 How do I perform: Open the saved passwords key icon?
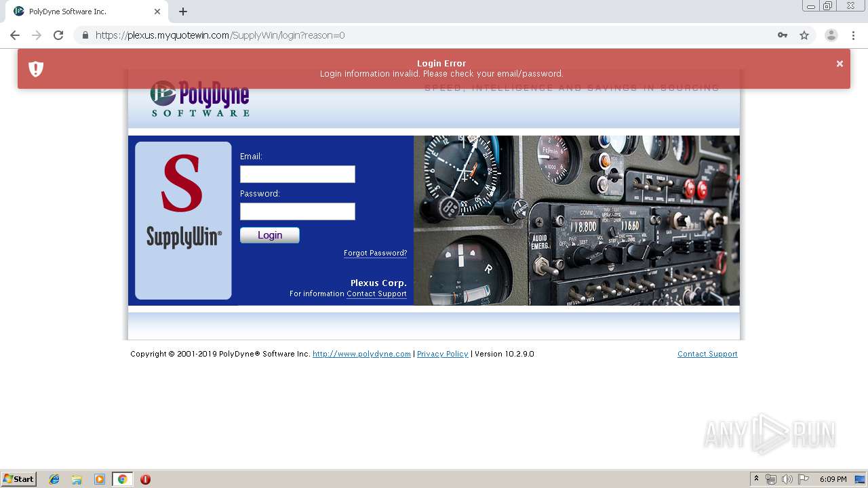point(783,35)
